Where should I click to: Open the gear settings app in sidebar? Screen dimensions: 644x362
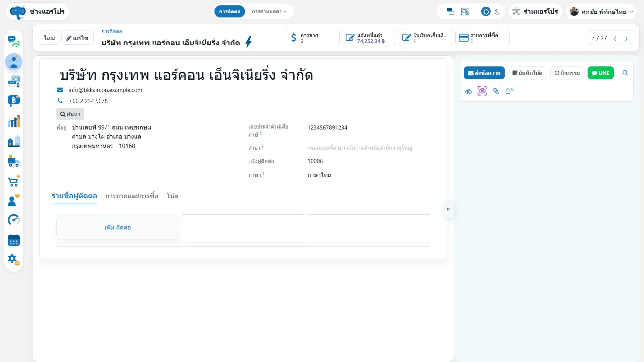(x=14, y=259)
